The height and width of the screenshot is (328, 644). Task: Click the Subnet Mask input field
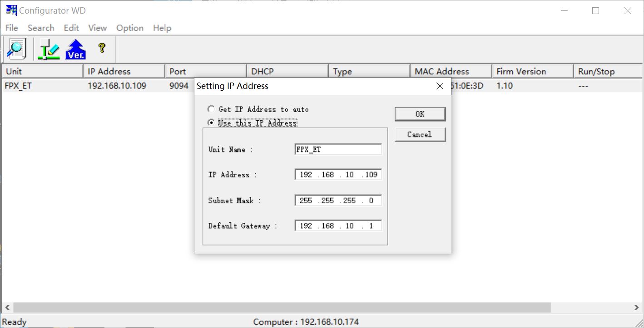pyautogui.click(x=338, y=201)
